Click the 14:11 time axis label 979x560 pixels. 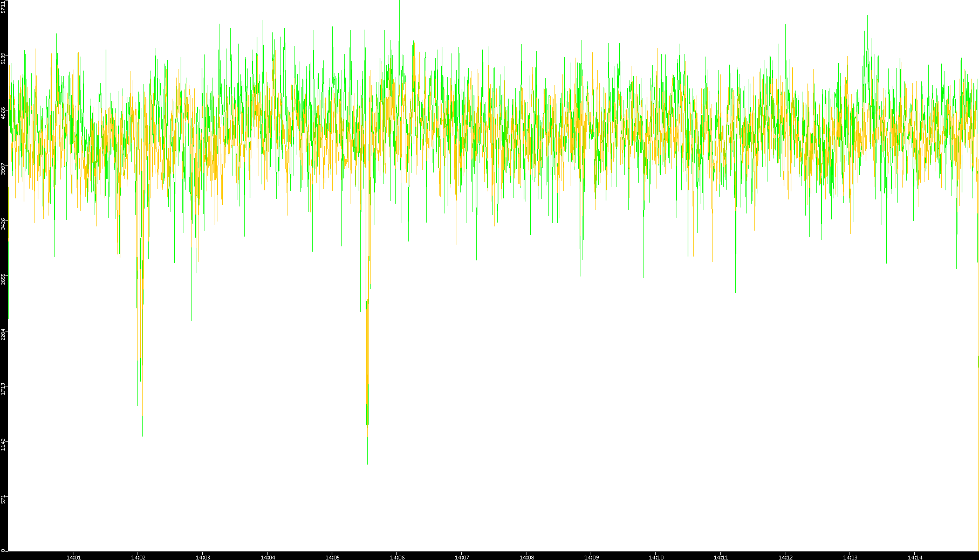pos(721,557)
